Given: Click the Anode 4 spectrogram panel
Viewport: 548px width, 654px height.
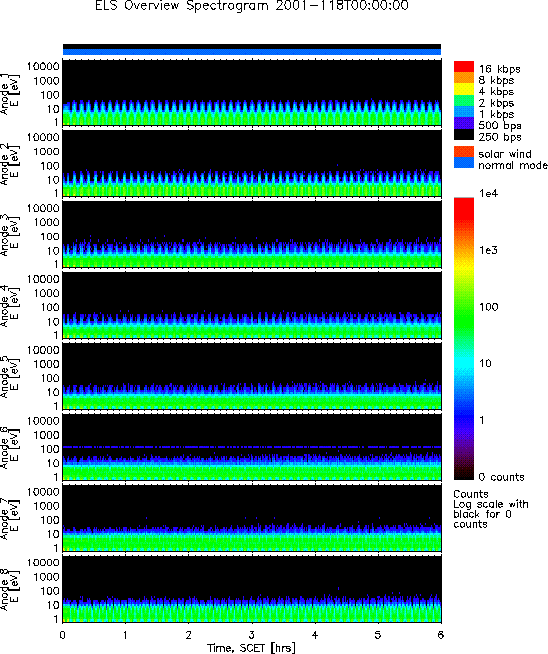Looking at the screenshot, I should tap(252, 305).
